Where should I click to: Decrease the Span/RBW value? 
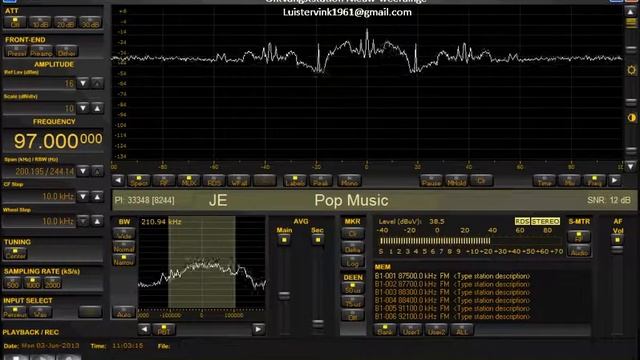tap(83, 171)
